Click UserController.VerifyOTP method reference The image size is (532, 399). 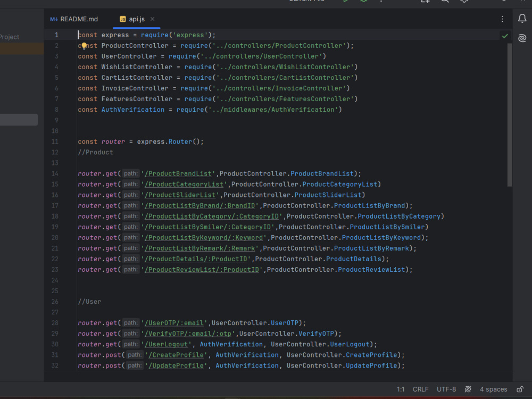point(287,334)
